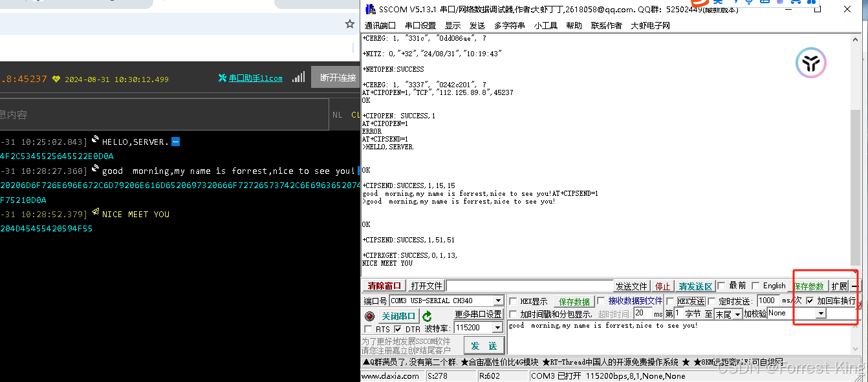The image size is (868, 382).
Task: Open the 发送 menu
Action: click(x=477, y=25)
